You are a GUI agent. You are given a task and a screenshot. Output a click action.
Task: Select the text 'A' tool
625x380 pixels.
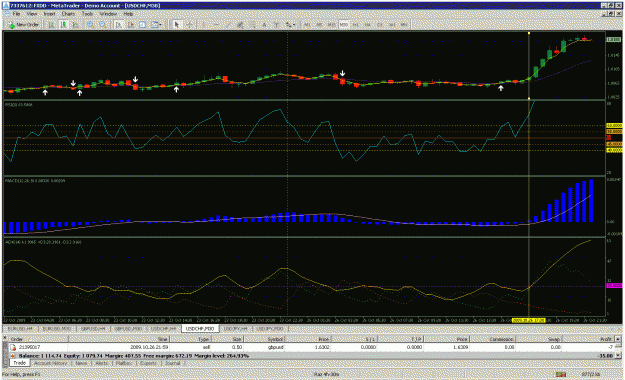pyautogui.click(x=264, y=25)
